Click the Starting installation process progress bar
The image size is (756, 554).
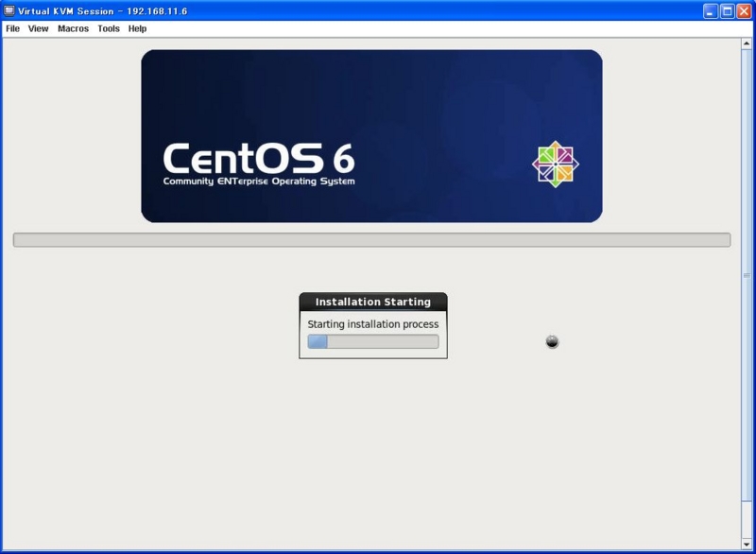point(373,341)
